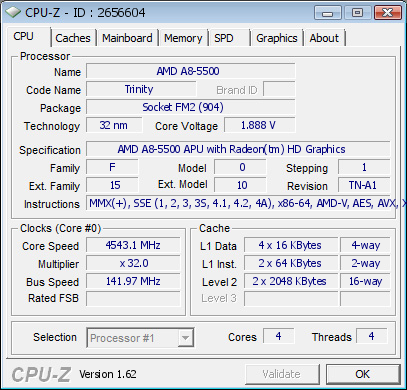The image size is (407, 390).
Task: Show the About tab
Action: (324, 38)
